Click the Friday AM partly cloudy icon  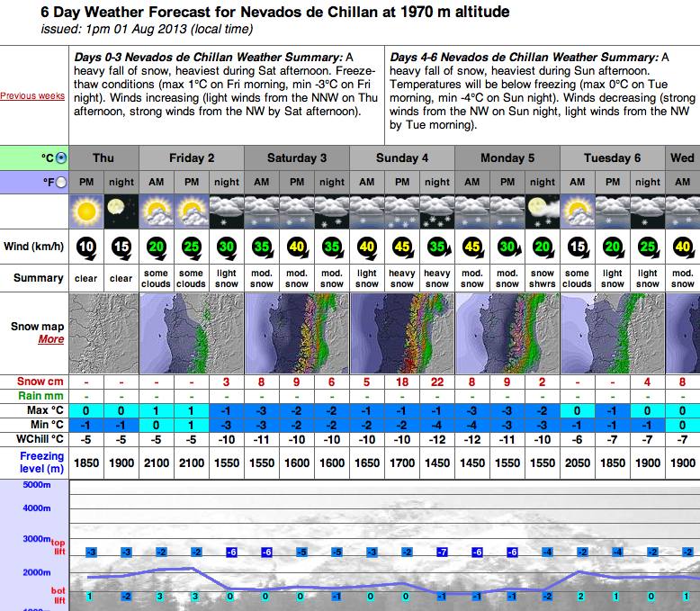coord(157,211)
